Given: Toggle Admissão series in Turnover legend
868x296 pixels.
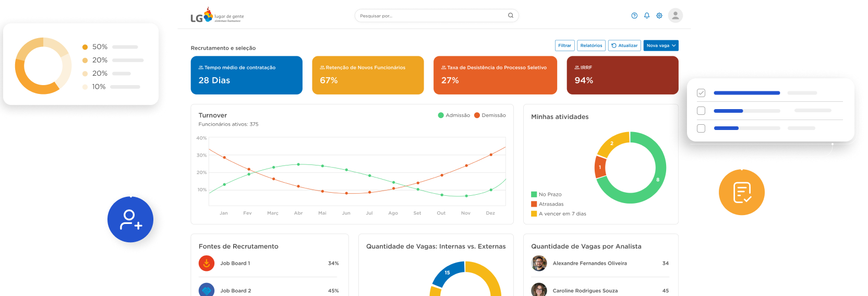Looking at the screenshot, I should [x=454, y=115].
